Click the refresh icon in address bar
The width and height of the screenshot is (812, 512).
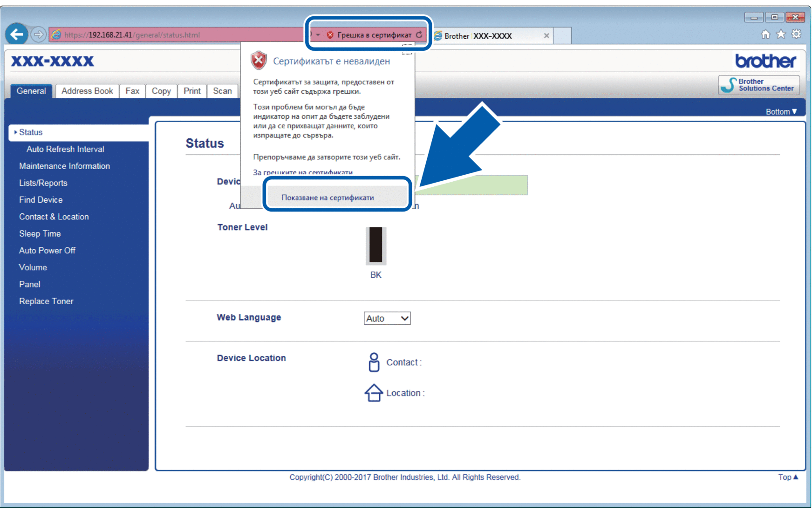click(x=419, y=35)
